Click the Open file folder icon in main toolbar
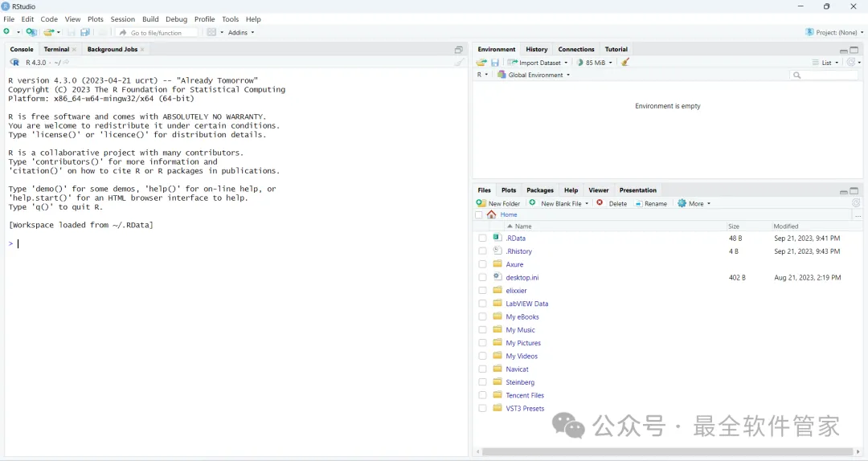Screen dimensions: 868x461 coord(49,32)
